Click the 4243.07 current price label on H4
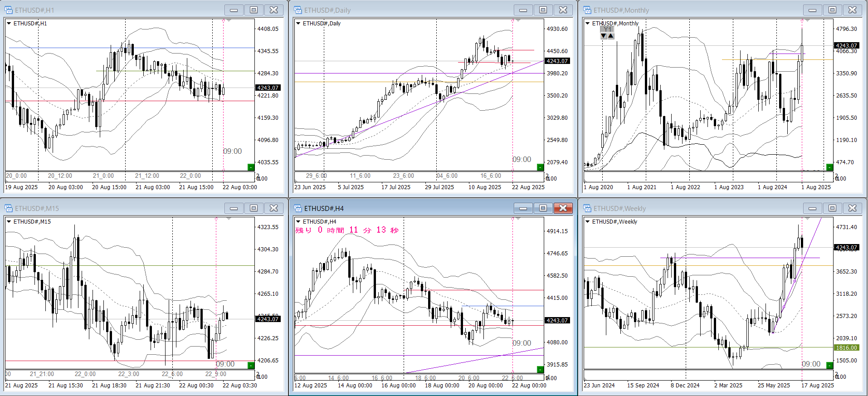 point(557,320)
